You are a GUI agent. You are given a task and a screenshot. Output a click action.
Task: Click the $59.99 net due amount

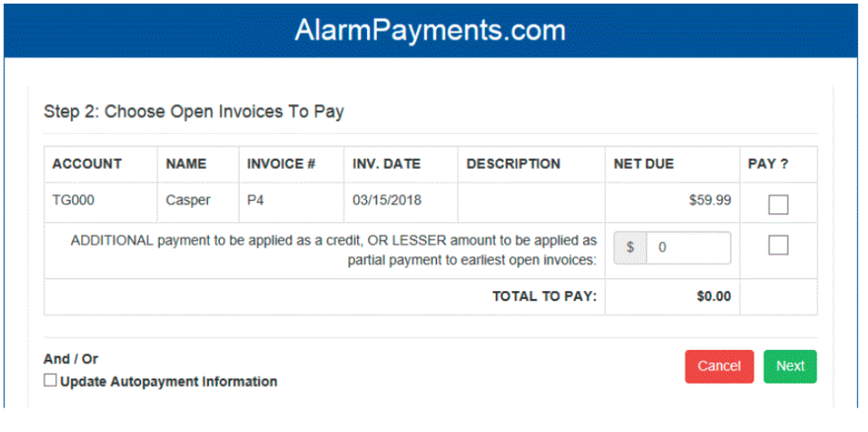click(710, 201)
